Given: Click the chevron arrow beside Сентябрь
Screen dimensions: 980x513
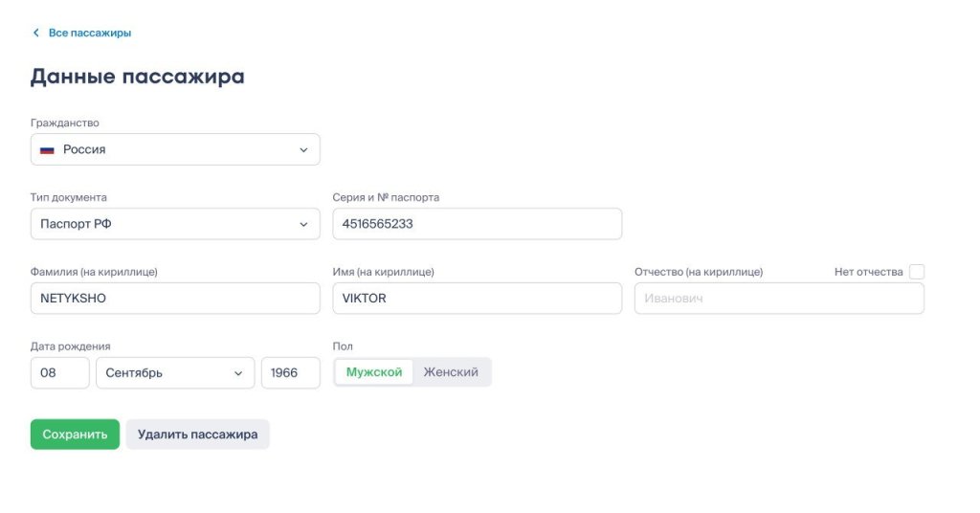Looking at the screenshot, I should click(x=238, y=373).
